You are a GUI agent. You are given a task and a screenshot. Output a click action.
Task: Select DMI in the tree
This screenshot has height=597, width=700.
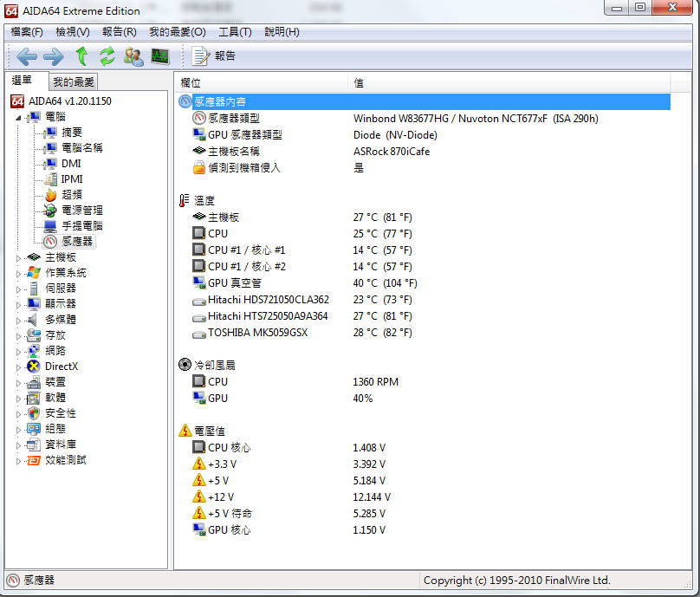(71, 164)
